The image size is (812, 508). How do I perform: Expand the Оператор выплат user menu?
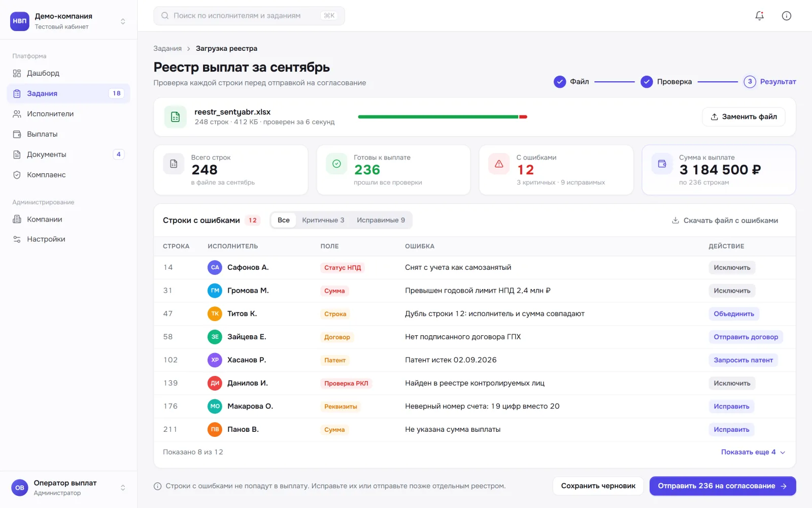(123, 488)
